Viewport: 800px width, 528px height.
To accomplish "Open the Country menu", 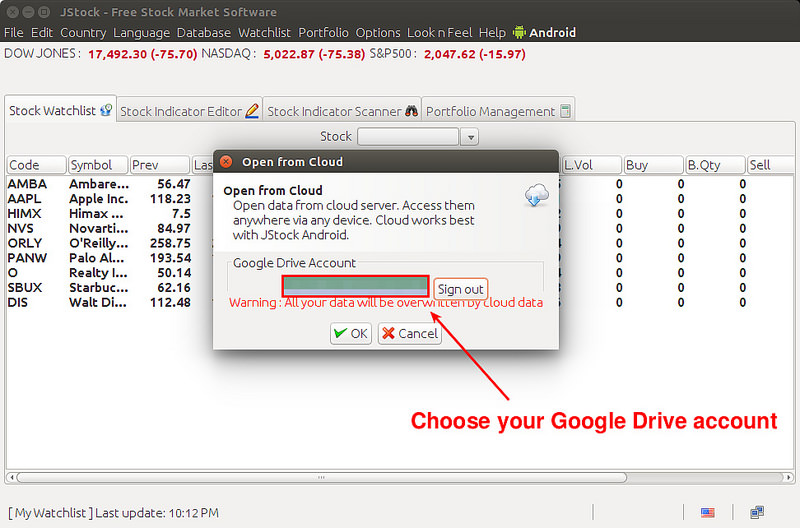I will click(x=83, y=33).
